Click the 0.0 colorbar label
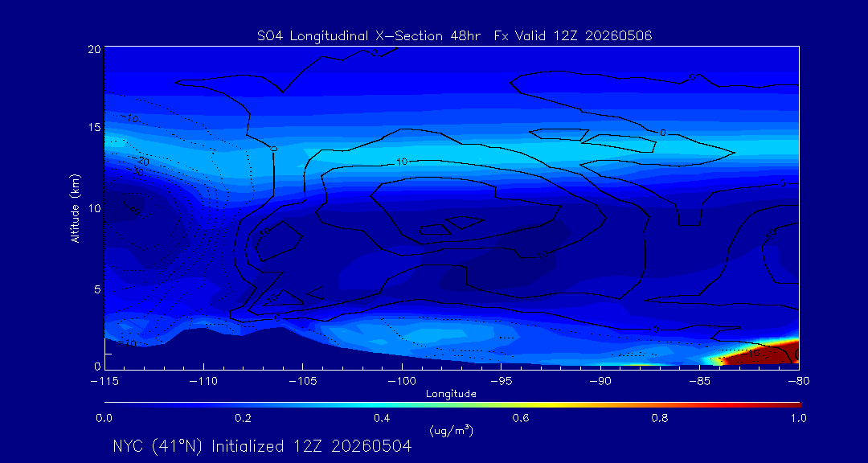This screenshot has width=868, height=463. [104, 418]
